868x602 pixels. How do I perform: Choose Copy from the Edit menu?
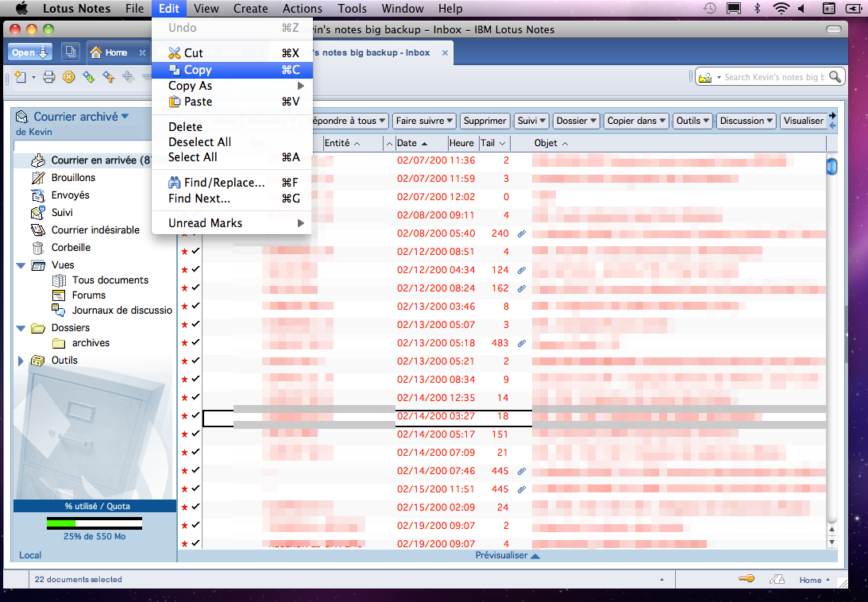click(x=233, y=70)
